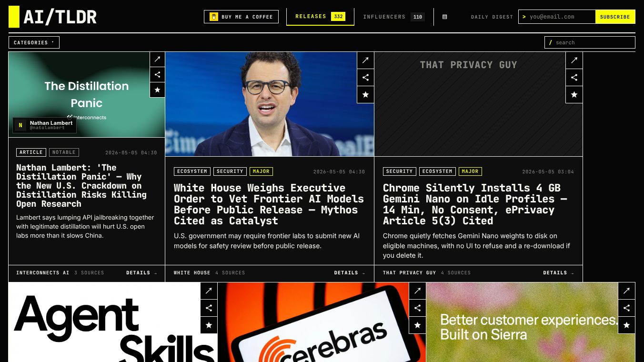
Task: Focus the daily digest email field
Action: click(557, 17)
